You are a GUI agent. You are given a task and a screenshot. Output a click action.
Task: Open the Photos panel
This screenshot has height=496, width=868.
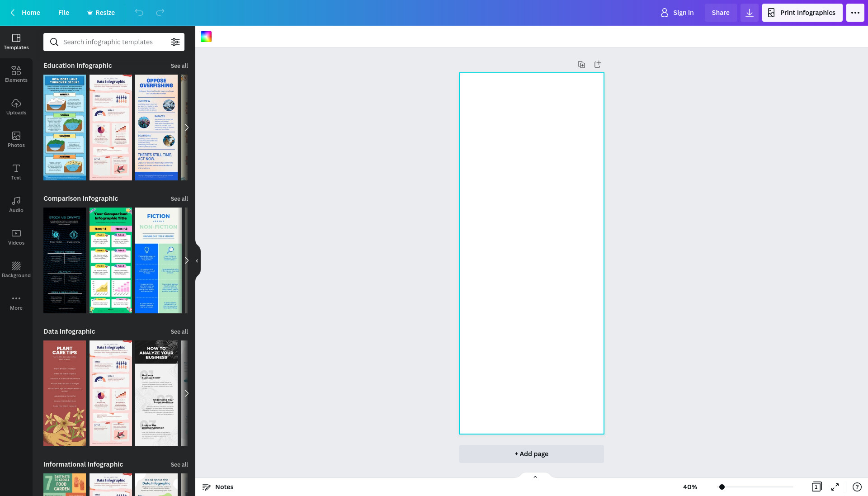click(16, 139)
